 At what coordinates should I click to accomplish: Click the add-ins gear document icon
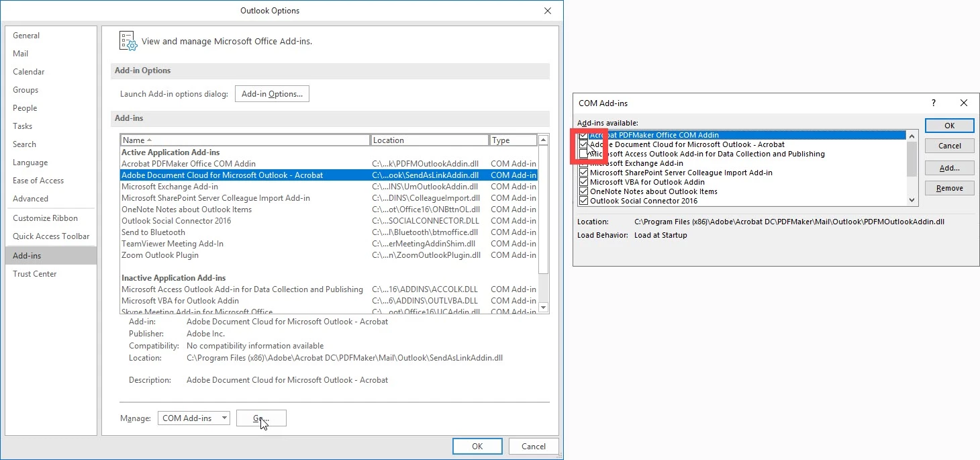(128, 40)
